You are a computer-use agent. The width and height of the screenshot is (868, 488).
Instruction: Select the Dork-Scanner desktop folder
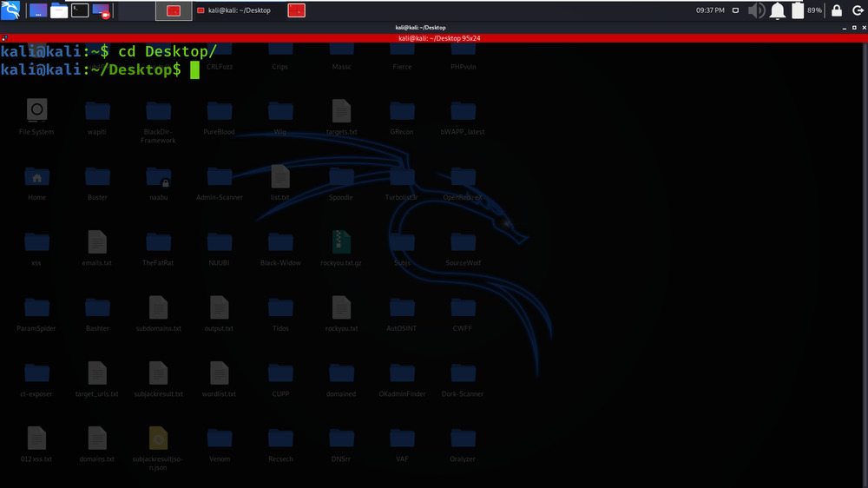point(463,379)
